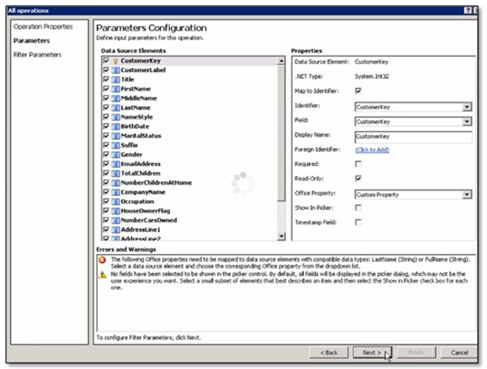487x369 pixels.
Task: Click the red error icon
Action: click(102, 260)
